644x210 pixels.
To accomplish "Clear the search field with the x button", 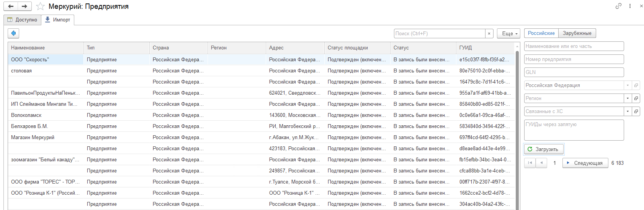I will [489, 34].
